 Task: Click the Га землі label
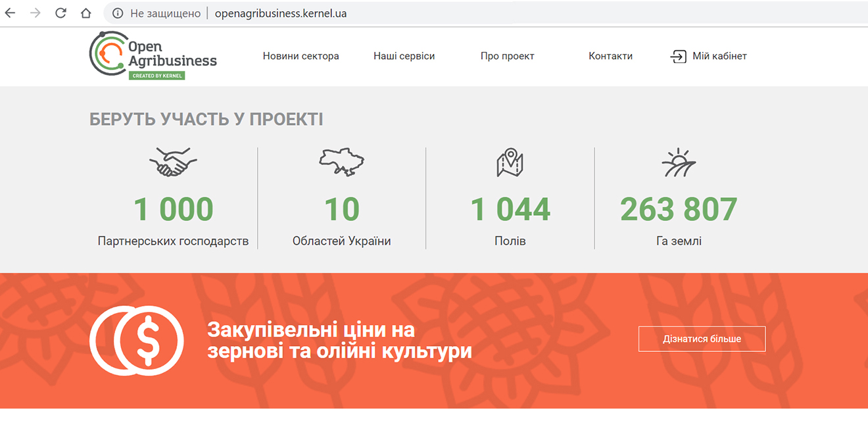click(x=679, y=241)
